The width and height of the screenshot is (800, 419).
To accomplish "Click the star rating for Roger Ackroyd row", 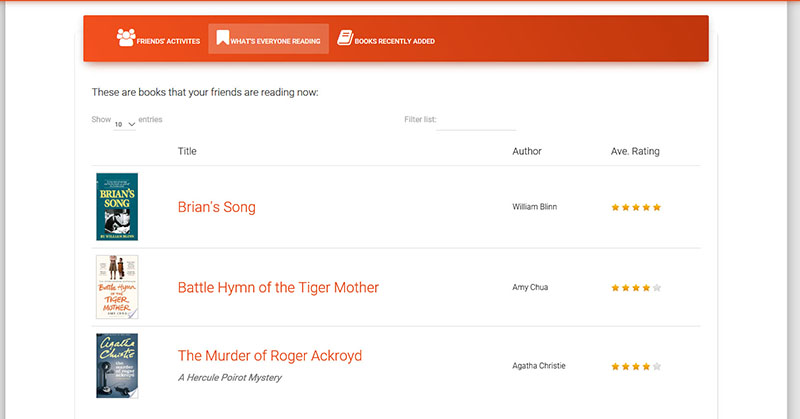I will tap(636, 366).
